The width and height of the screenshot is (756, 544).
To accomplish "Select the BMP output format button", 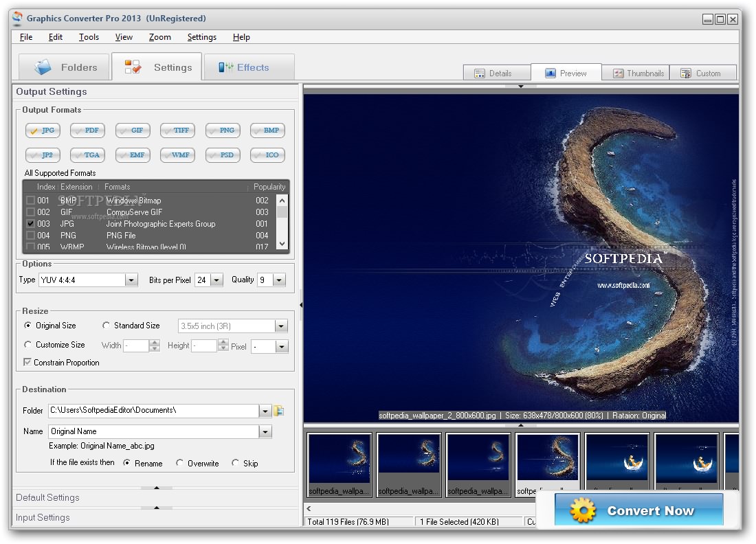I will click(x=267, y=131).
